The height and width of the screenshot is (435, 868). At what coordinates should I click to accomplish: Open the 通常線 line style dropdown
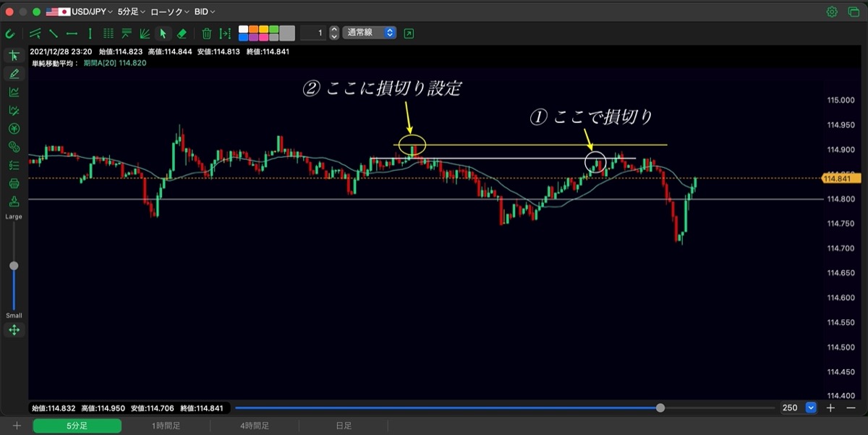coord(370,33)
